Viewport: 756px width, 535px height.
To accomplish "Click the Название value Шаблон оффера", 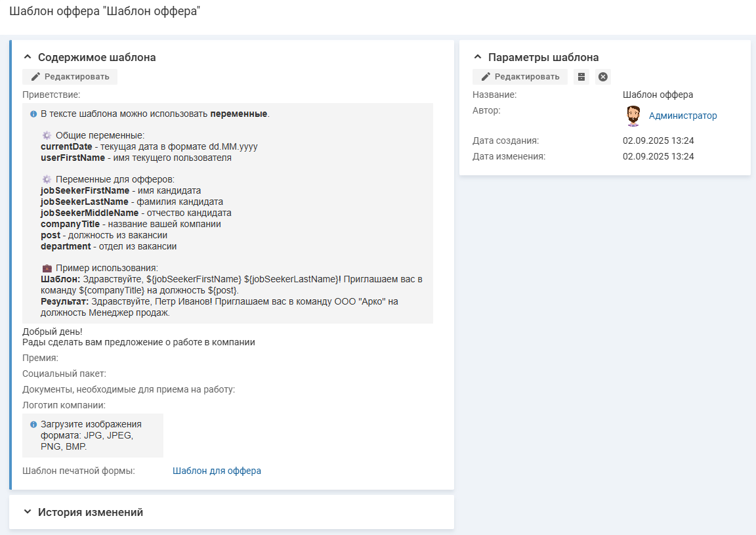I will coord(658,95).
